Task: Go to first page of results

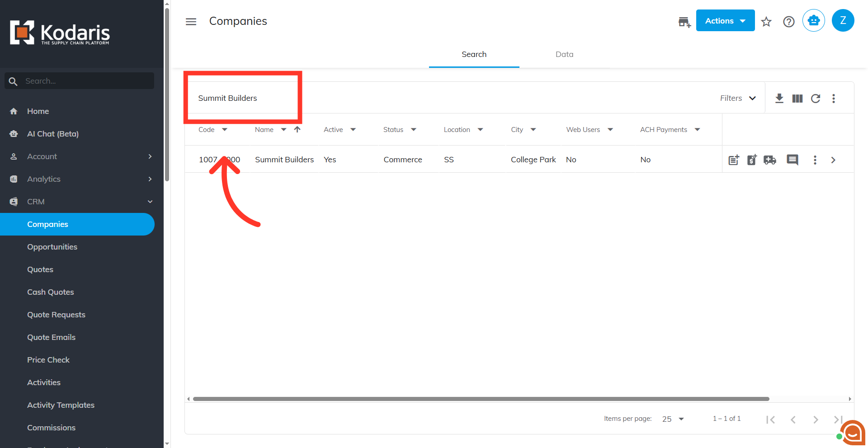Action: coord(770,420)
